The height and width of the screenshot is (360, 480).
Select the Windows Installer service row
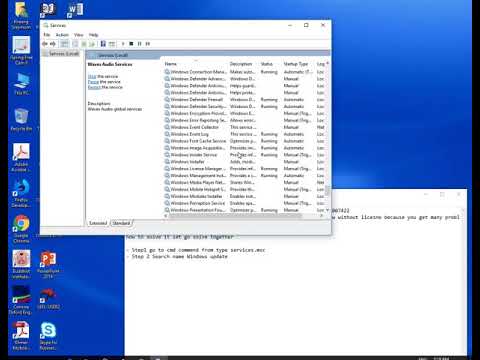click(x=244, y=162)
